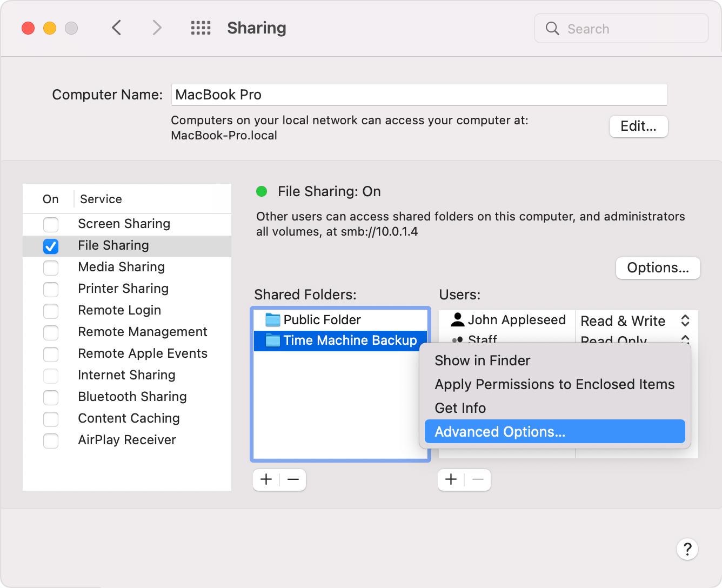Click the search magnifier icon
The image size is (722, 588).
[x=552, y=28]
